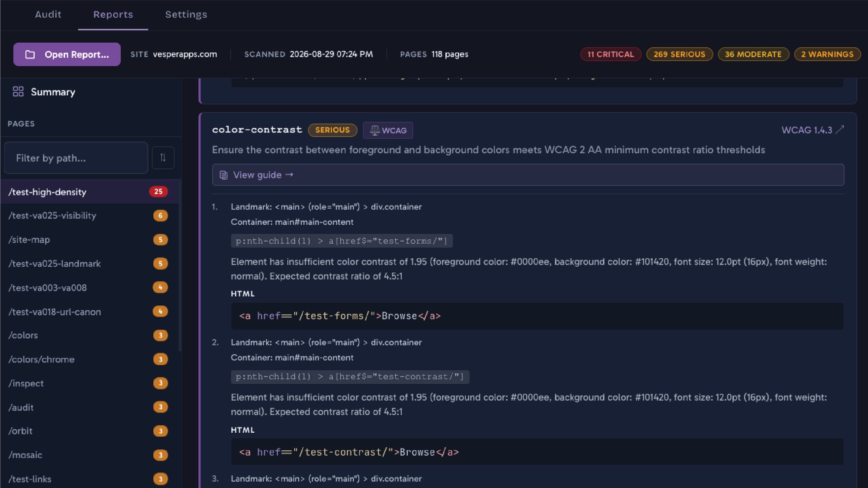868x488 pixels.
Task: Open the View guide link
Action: 528,175
